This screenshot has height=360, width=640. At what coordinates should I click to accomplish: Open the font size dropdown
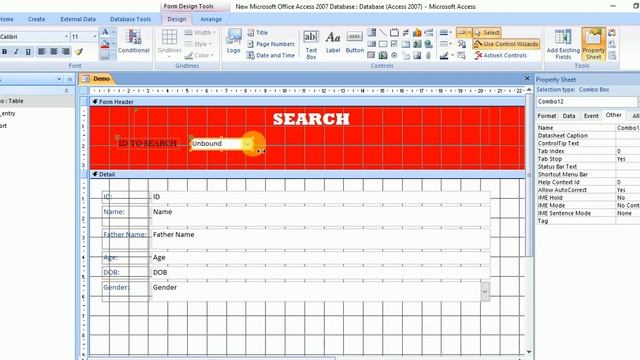pyautogui.click(x=95, y=37)
